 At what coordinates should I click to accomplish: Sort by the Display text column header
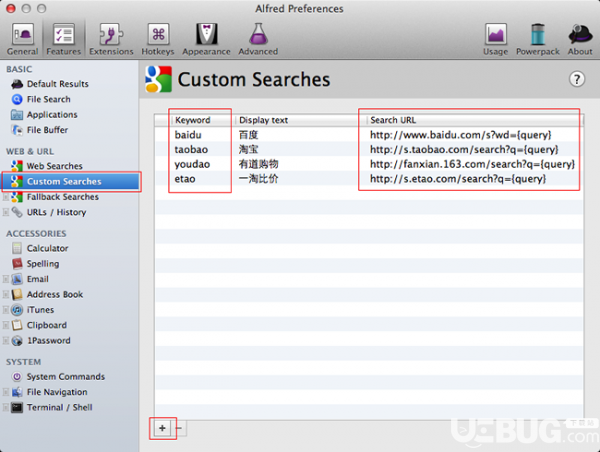pos(300,120)
